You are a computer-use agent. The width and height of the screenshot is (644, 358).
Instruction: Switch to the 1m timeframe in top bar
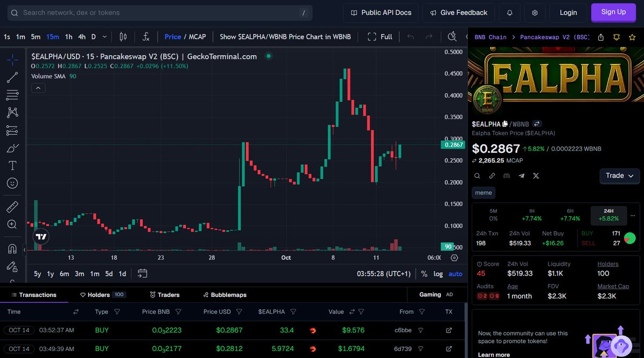click(x=20, y=36)
